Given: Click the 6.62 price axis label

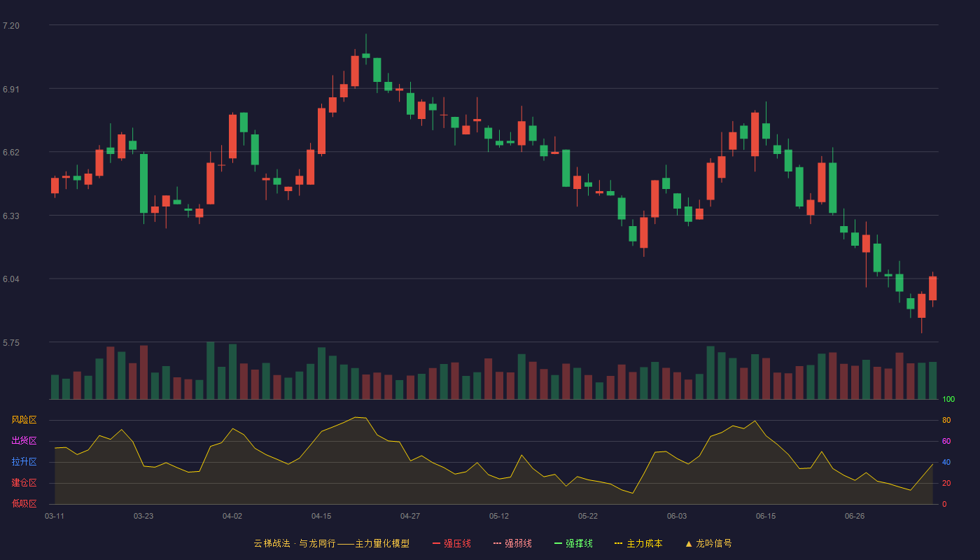Looking at the screenshot, I should 11,153.
